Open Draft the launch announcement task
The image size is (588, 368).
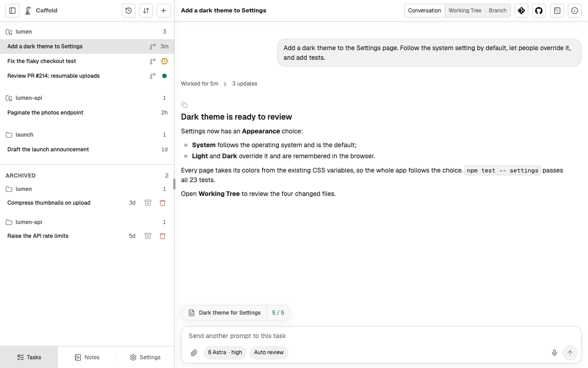coord(87,149)
